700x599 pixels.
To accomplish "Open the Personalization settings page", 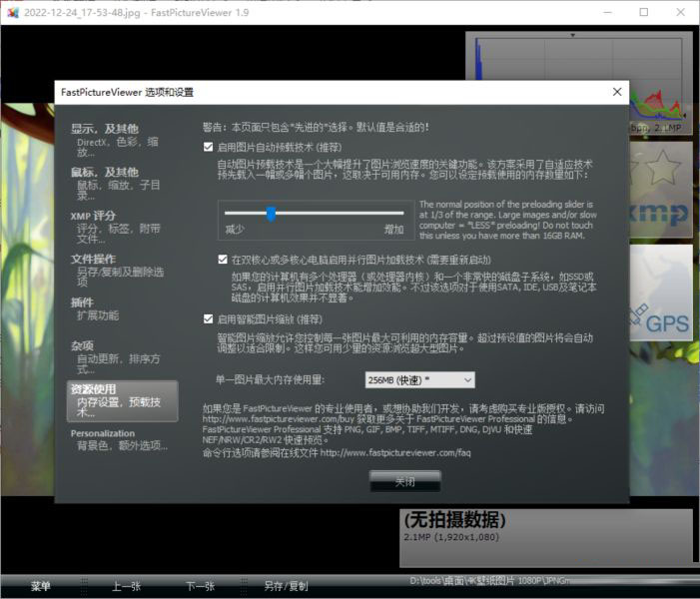I will tap(122, 439).
